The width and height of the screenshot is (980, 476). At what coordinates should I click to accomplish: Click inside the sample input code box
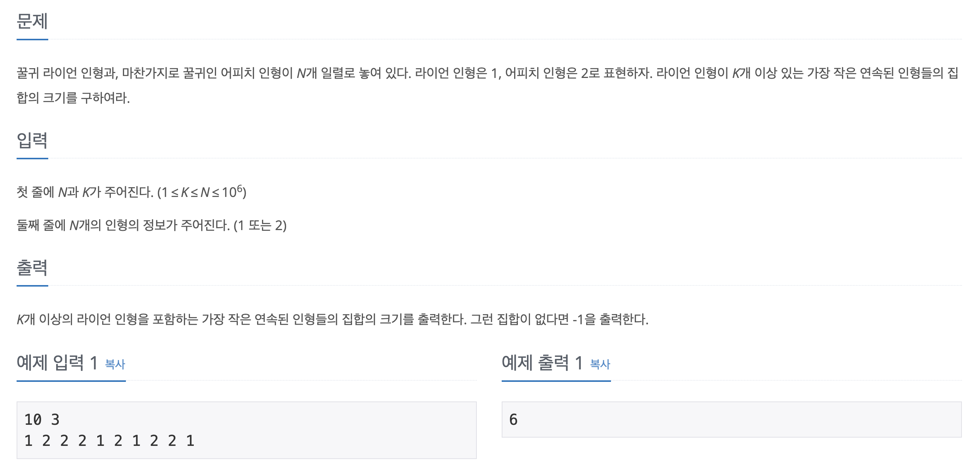point(247,430)
